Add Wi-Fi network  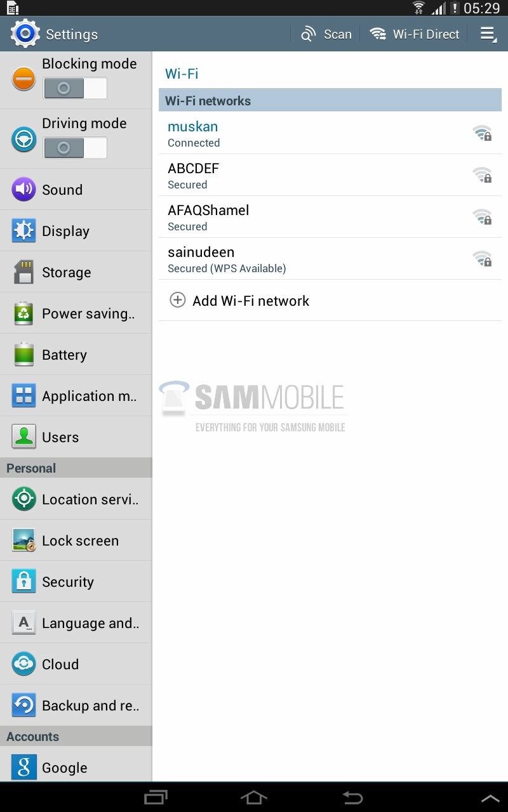tap(330, 301)
